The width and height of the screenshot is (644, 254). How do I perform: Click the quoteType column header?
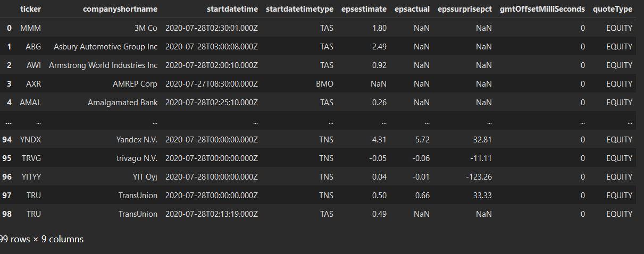613,9
